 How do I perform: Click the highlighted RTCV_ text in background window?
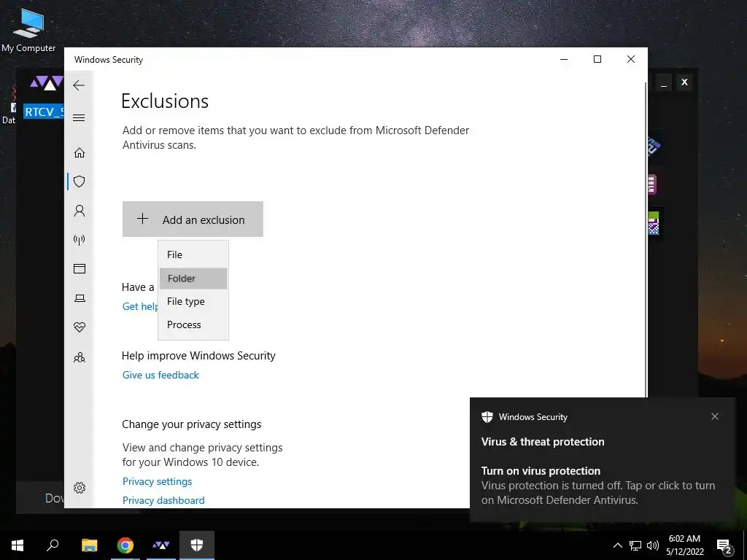click(44, 112)
